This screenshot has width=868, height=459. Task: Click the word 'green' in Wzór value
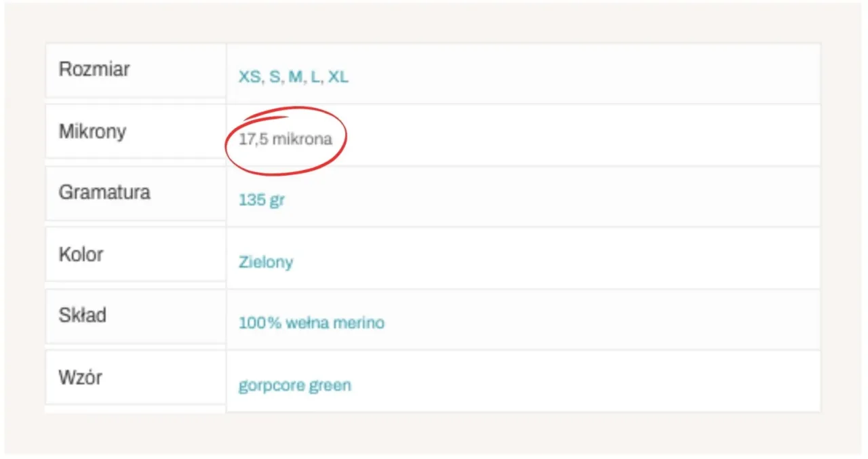[330, 386]
